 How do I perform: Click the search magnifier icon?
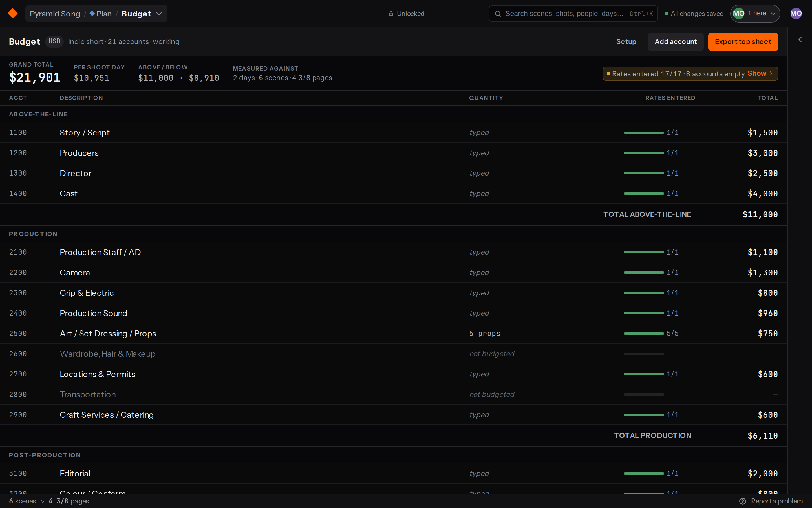click(x=498, y=14)
